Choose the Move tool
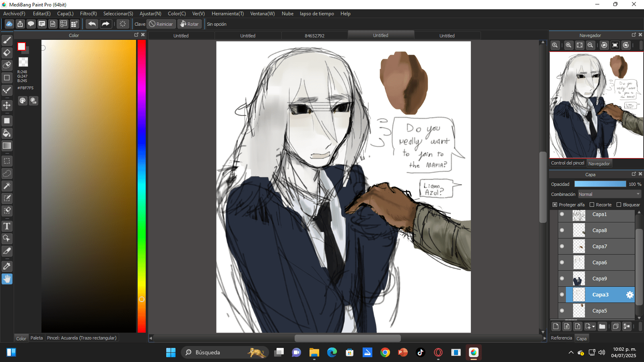 7,105
